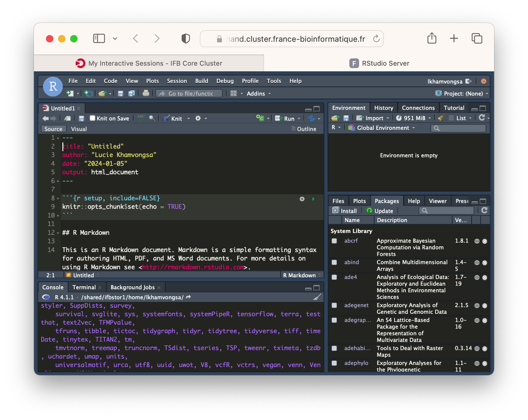Refresh the Packages list

click(484, 210)
